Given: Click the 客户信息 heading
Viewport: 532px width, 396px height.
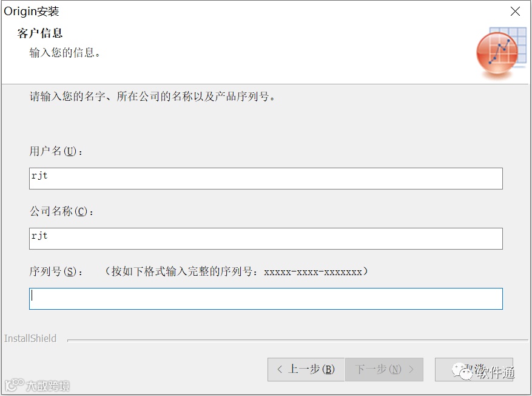Looking at the screenshot, I should click(40, 33).
